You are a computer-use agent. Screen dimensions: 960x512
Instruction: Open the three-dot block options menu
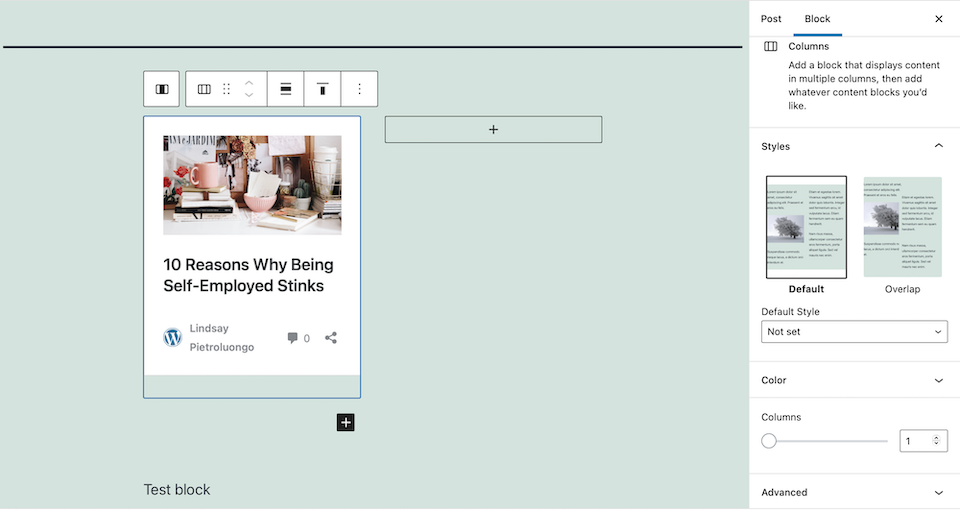359,89
